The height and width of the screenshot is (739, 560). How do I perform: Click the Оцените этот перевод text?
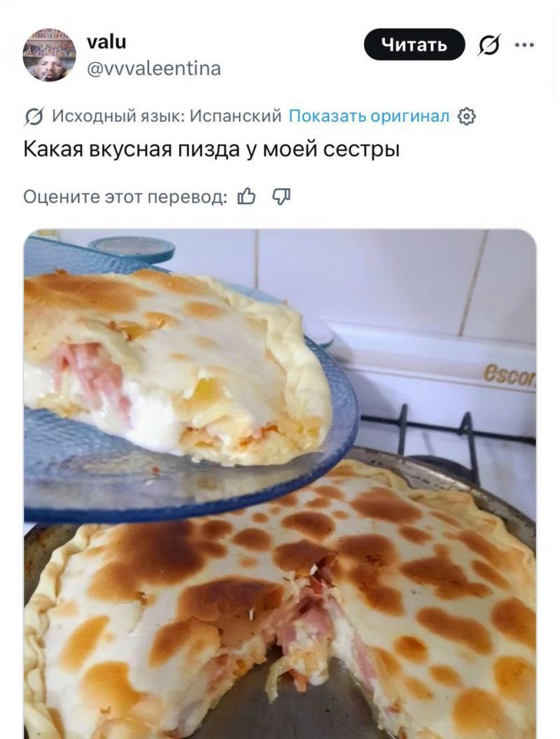[x=125, y=197]
